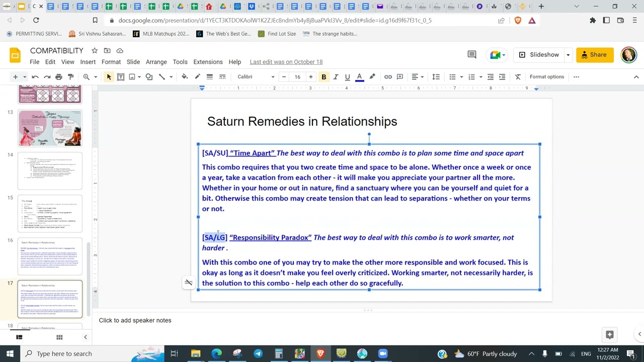The image size is (644, 362).
Task: Open Format options panel
Action: click(x=547, y=77)
